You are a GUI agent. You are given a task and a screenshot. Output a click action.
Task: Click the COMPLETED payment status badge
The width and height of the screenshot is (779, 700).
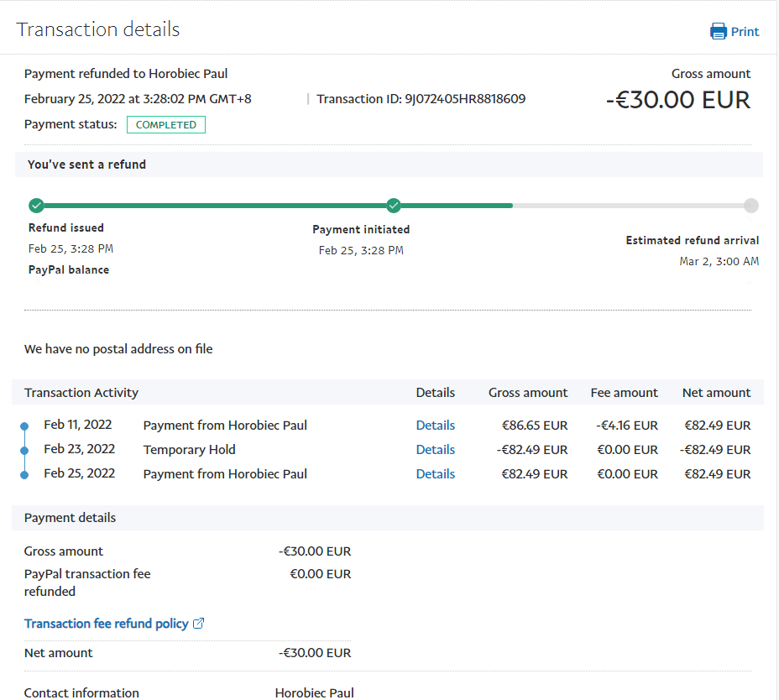point(166,125)
